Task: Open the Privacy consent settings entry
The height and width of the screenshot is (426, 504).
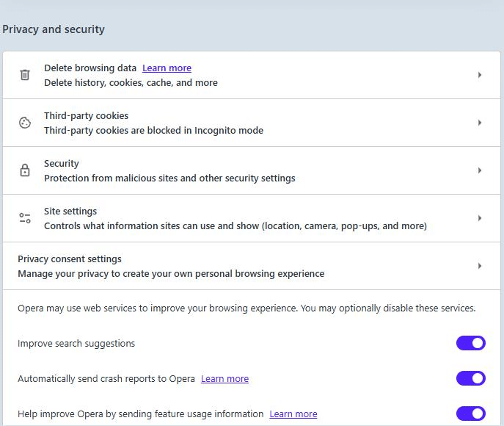Action: click(70, 259)
